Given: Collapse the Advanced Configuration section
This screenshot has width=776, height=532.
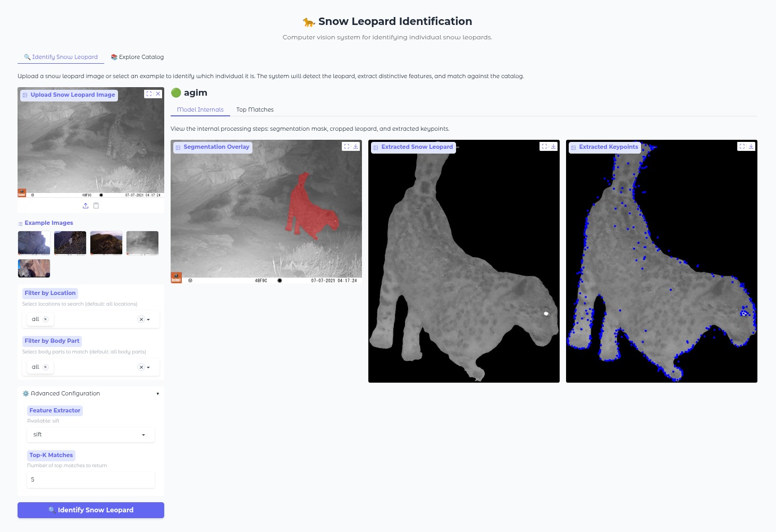Looking at the screenshot, I should click(x=157, y=394).
